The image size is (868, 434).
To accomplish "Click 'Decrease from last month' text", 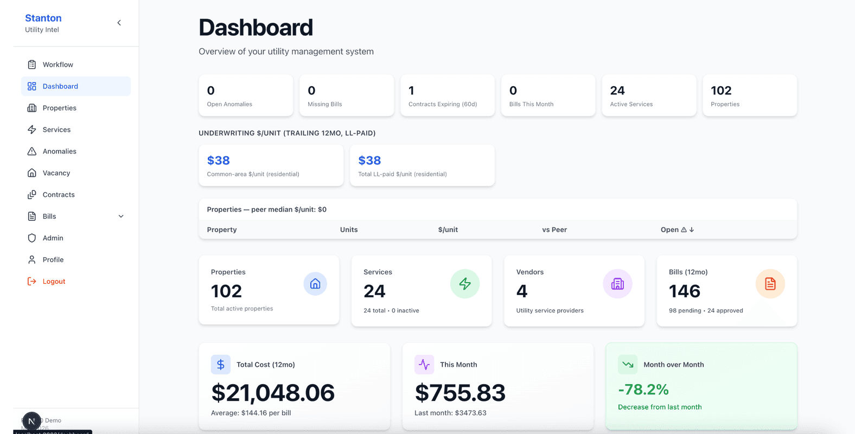I will click(660, 407).
